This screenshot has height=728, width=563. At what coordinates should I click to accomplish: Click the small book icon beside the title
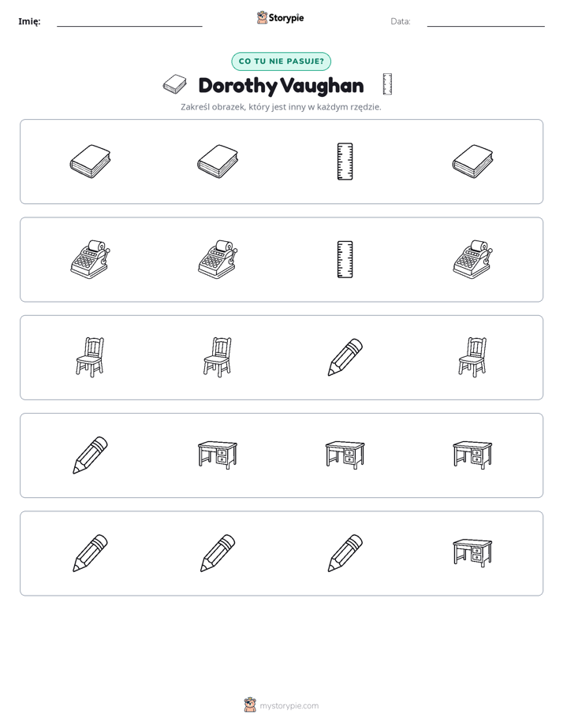[175, 84]
